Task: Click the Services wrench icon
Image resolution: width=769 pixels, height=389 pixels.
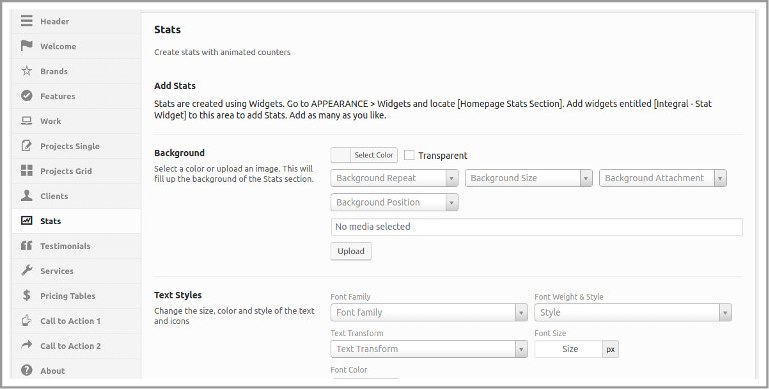Action: pos(26,271)
